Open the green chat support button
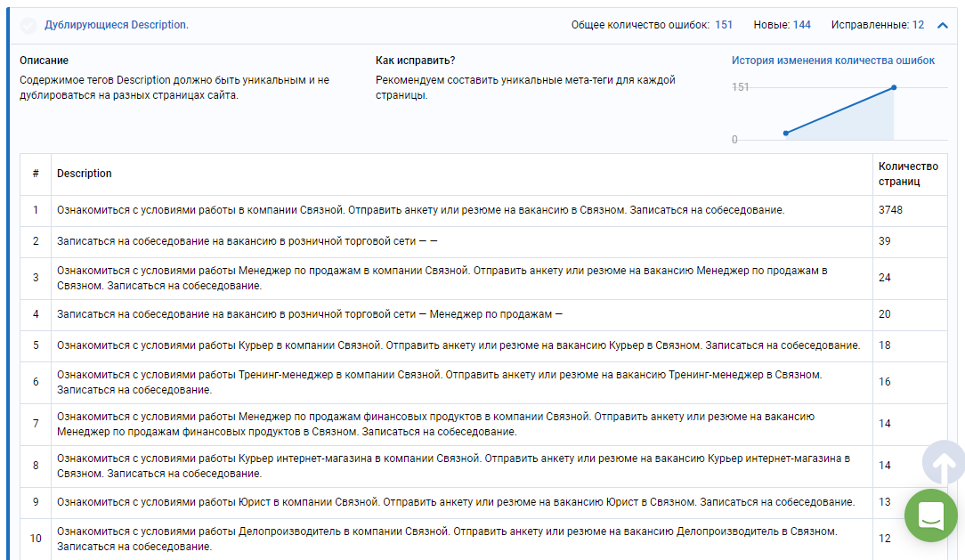 tap(930, 515)
